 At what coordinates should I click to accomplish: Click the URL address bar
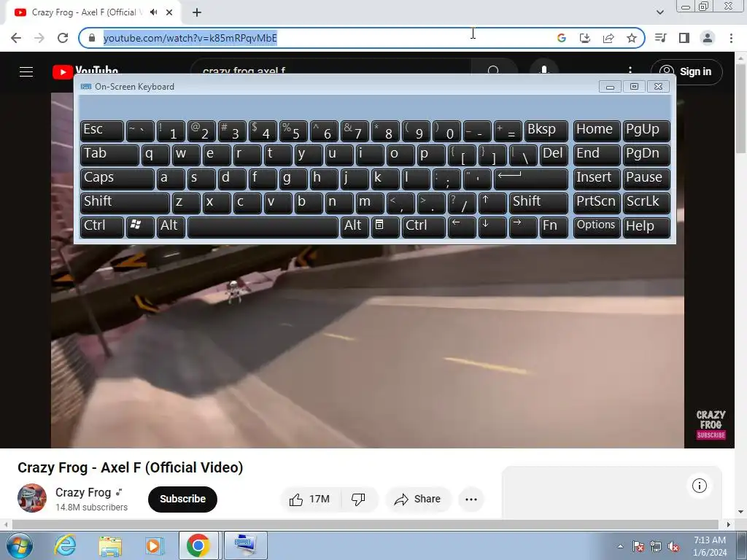coord(320,38)
